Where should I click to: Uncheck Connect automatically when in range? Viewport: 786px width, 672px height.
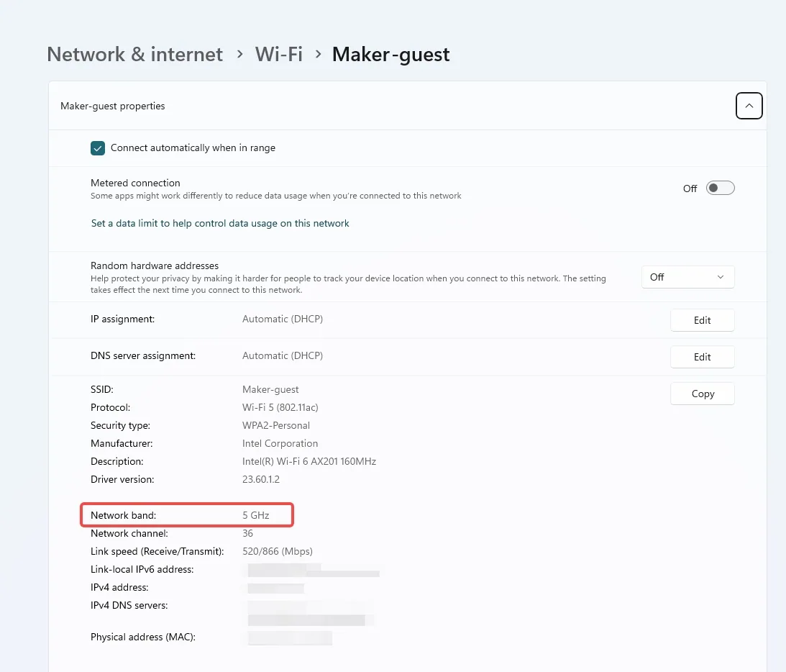[x=98, y=148]
